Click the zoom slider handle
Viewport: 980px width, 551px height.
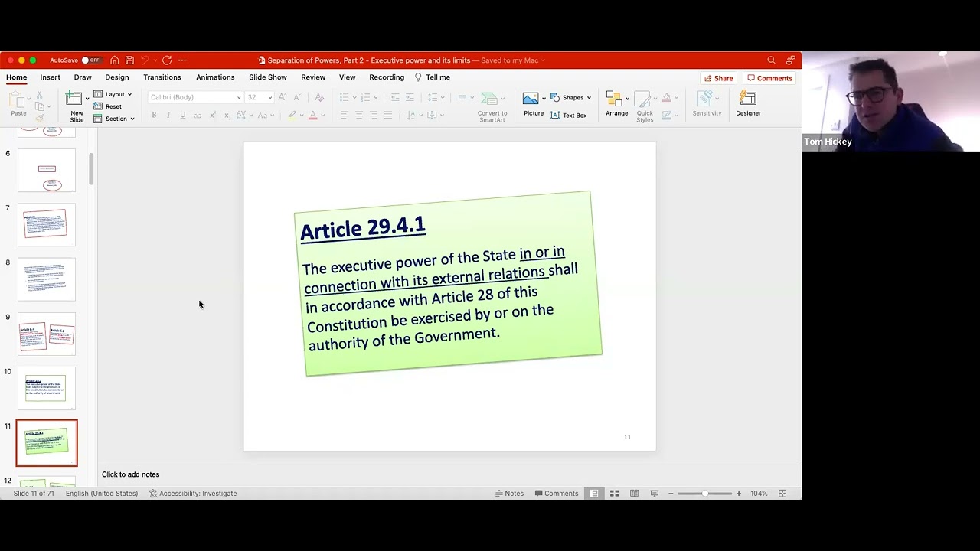pyautogui.click(x=705, y=494)
